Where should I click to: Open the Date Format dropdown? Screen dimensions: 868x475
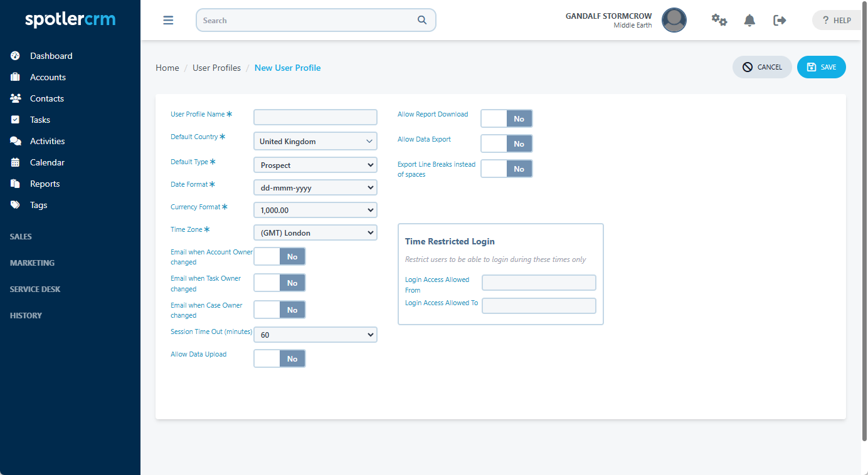315,187
